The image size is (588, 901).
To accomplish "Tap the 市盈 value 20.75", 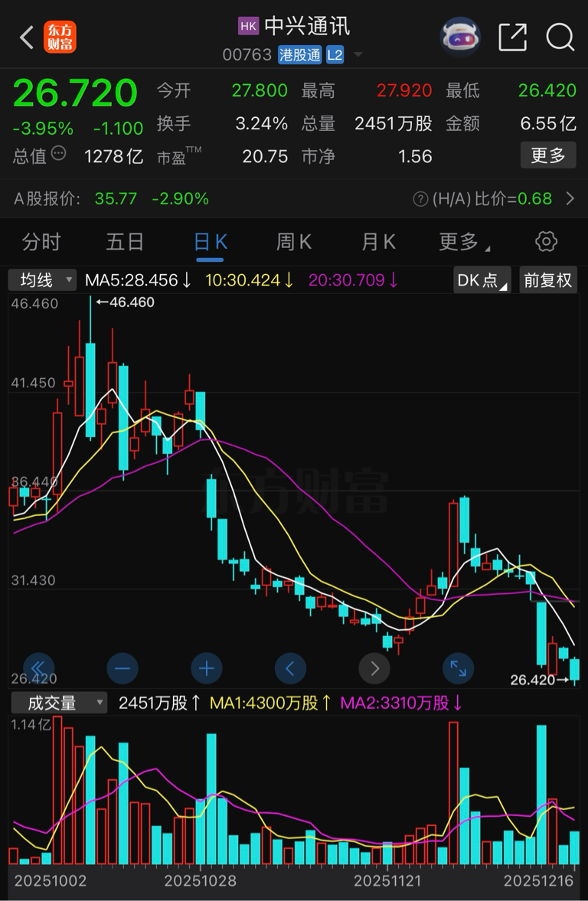I will click(x=265, y=155).
